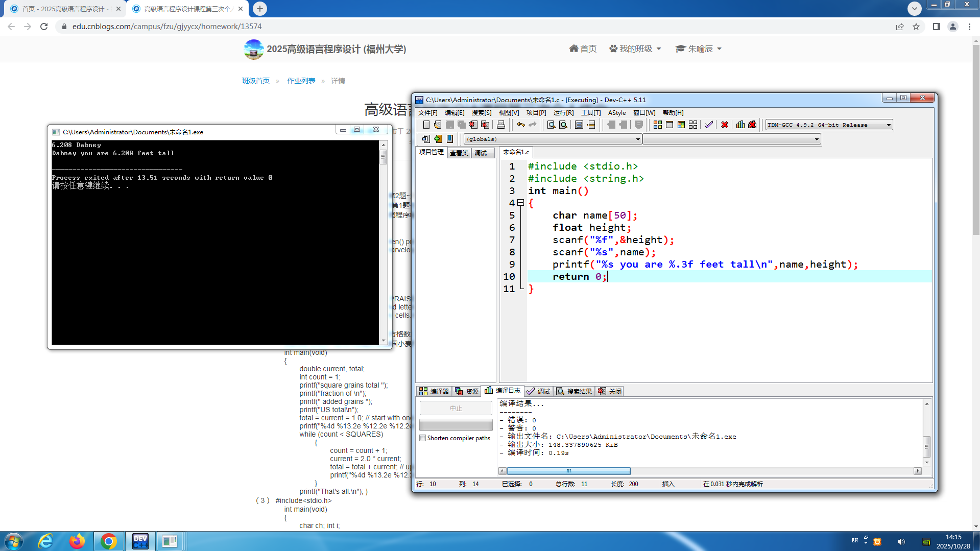This screenshot has width=980, height=551.
Task: Click the compile progress bar
Action: (x=456, y=425)
